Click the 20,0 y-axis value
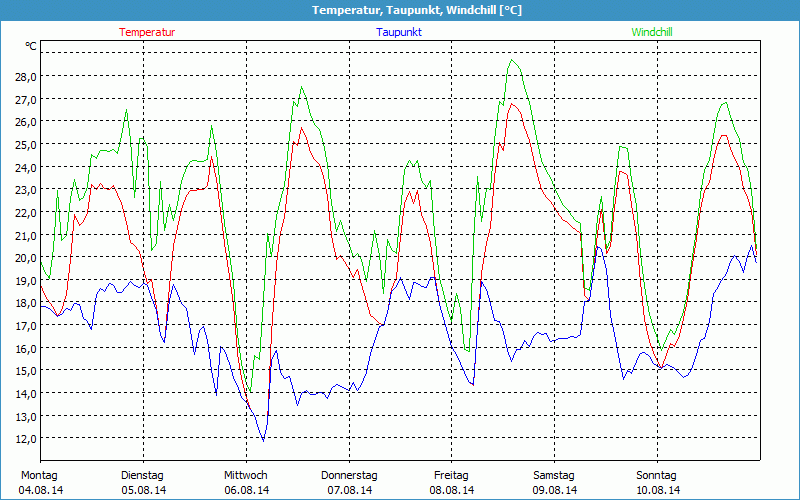The width and height of the screenshot is (800, 500). pyautogui.click(x=26, y=258)
